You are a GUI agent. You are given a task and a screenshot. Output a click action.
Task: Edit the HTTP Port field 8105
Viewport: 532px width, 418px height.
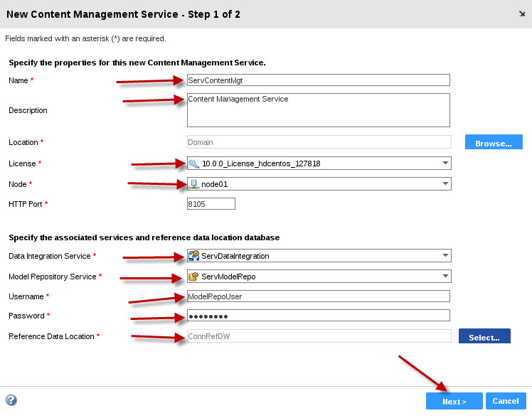click(x=211, y=204)
